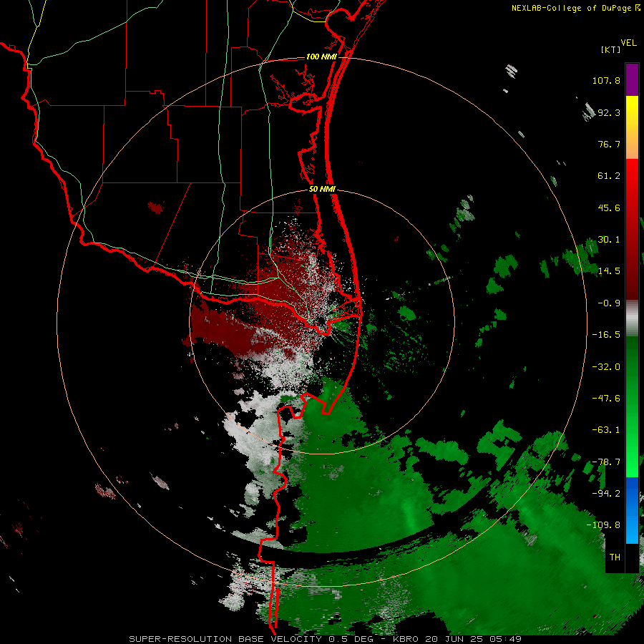The width and height of the screenshot is (644, 644).
Task: Select the 30.1 scale value
Action: 609,240
